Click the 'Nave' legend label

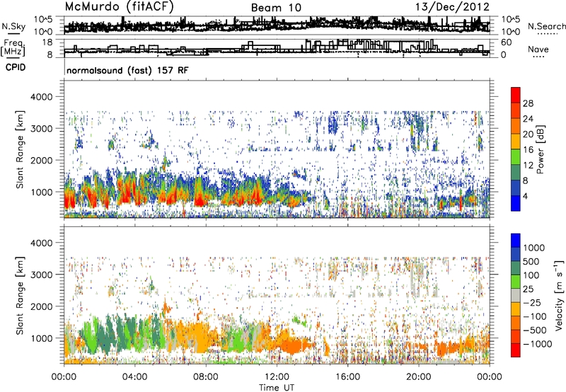[x=538, y=50]
